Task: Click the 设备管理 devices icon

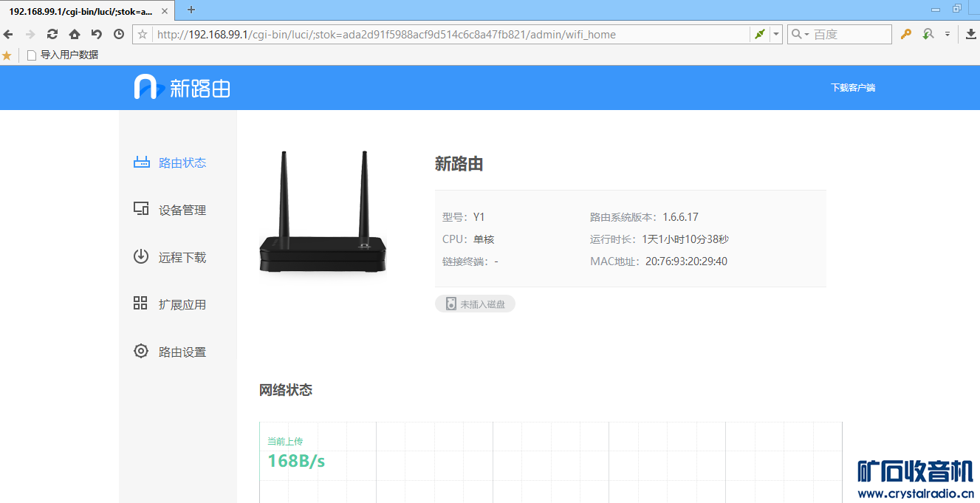Action: 141,209
